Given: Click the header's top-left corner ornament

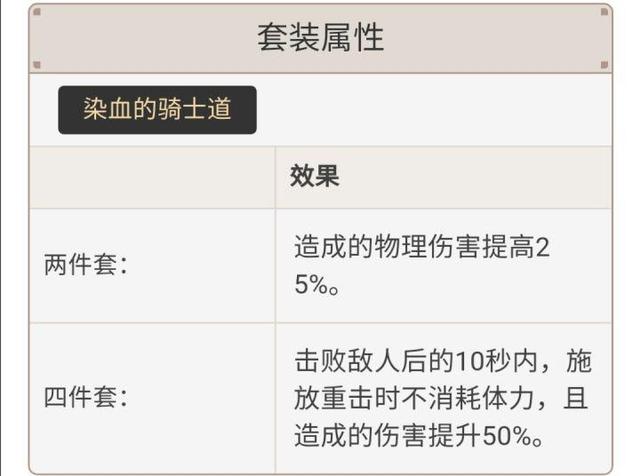Looking at the screenshot, I should click(x=37, y=11).
